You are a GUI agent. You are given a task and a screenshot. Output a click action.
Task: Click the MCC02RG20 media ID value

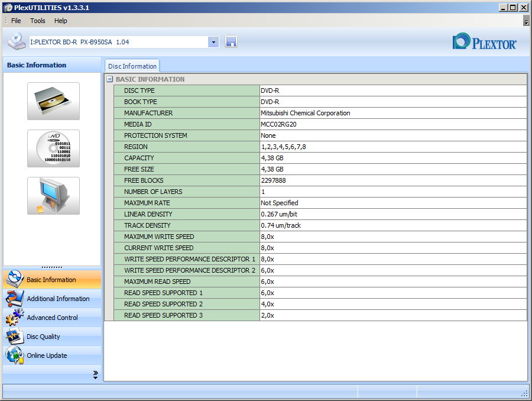coord(278,124)
